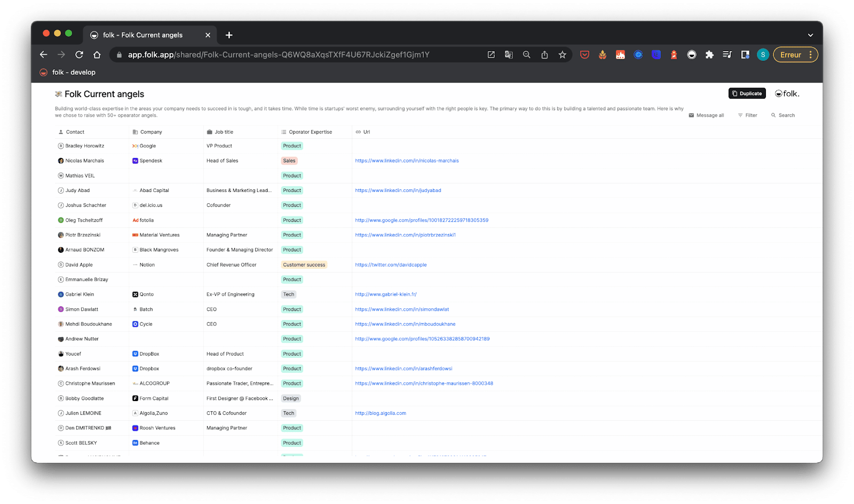Open David Apple Twitter link

click(391, 265)
